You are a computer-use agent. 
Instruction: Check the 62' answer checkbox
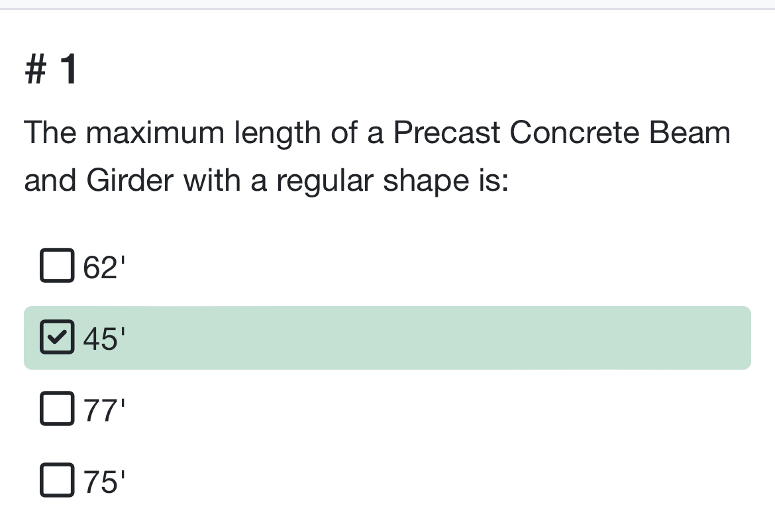click(x=57, y=266)
